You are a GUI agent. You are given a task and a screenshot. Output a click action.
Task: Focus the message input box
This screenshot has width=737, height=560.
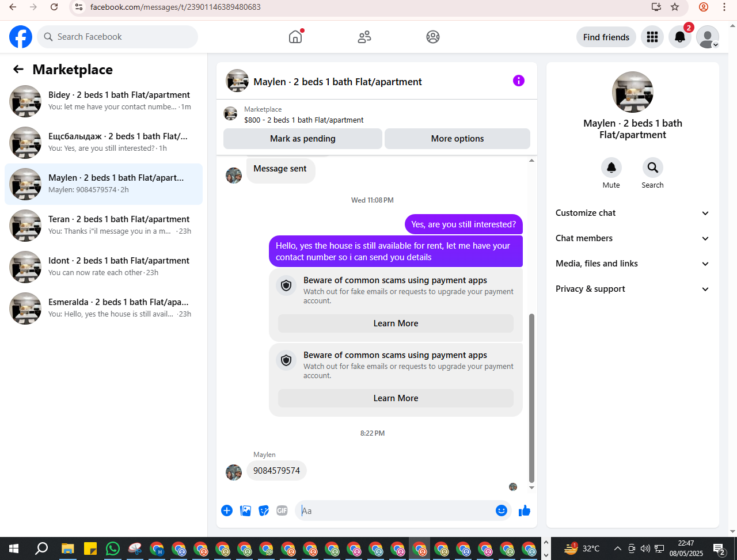click(396, 511)
